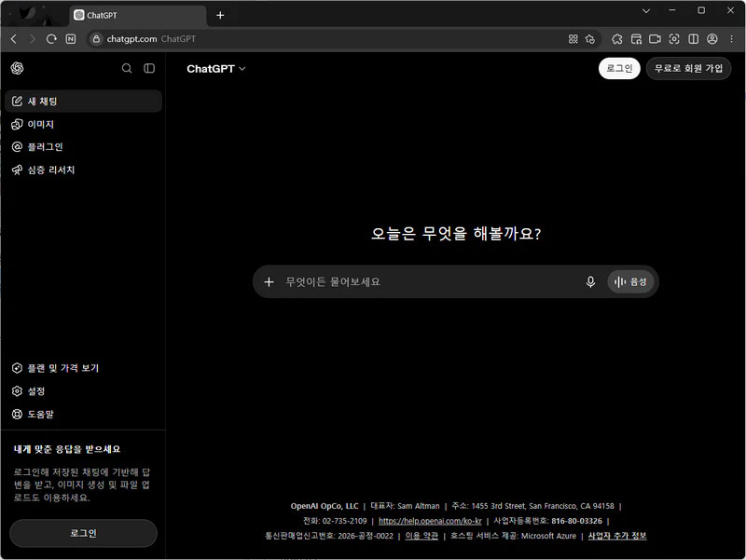The image size is (746, 560).
Task: Click the OpenAI logo in sidebar
Action: click(x=17, y=68)
